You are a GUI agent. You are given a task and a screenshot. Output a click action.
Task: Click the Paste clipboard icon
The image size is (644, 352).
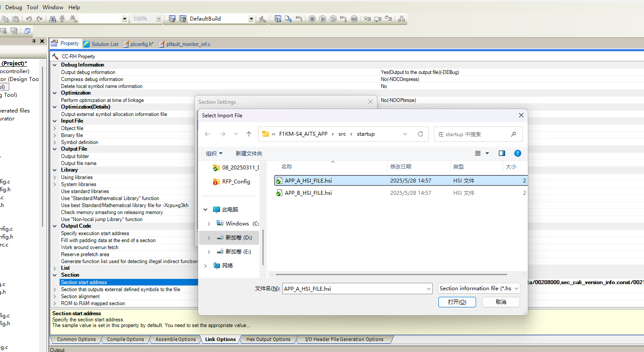click(x=16, y=19)
